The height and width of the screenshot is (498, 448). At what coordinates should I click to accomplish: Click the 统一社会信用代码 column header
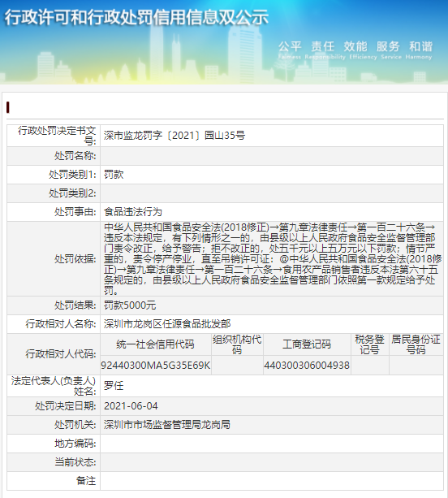click(156, 344)
